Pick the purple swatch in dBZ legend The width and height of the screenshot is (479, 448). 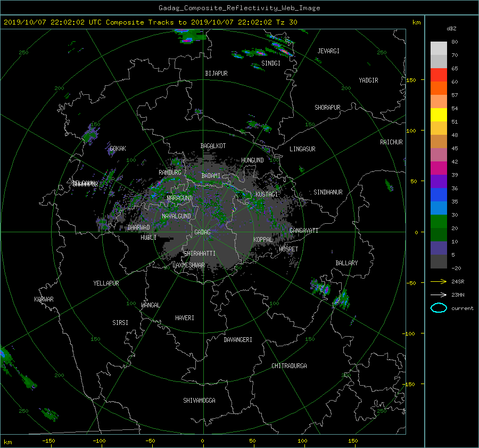coord(439,181)
